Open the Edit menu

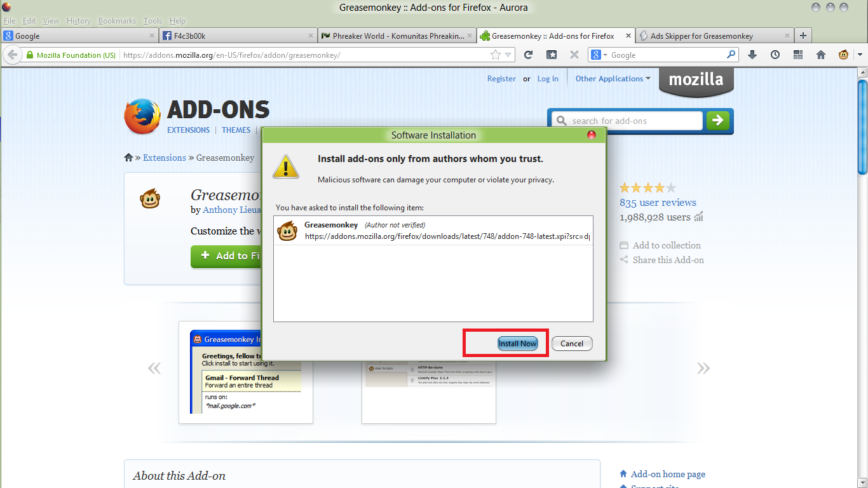coord(29,21)
